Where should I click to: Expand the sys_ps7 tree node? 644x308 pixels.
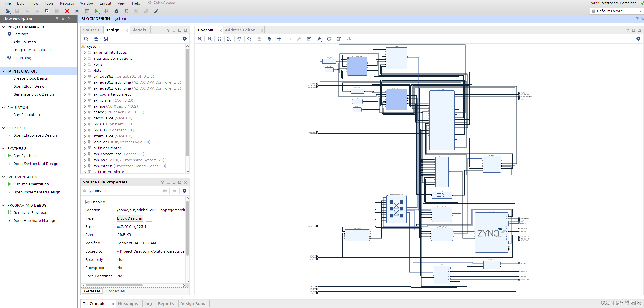pyautogui.click(x=85, y=160)
